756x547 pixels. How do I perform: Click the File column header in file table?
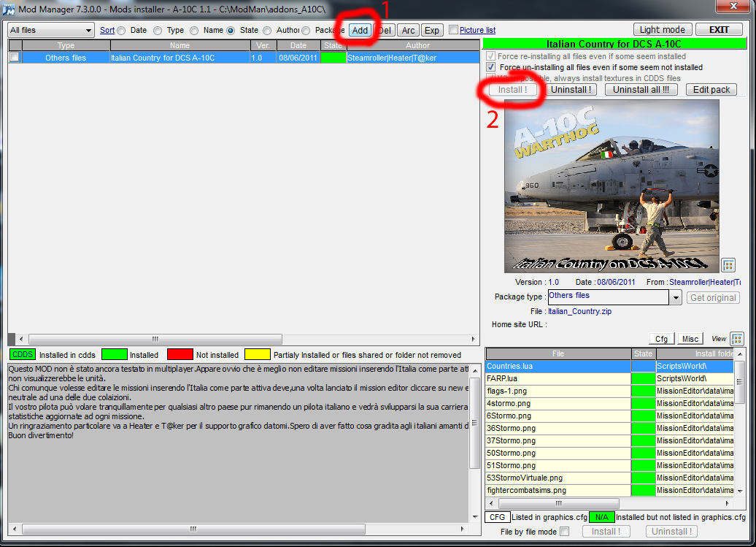(x=558, y=353)
